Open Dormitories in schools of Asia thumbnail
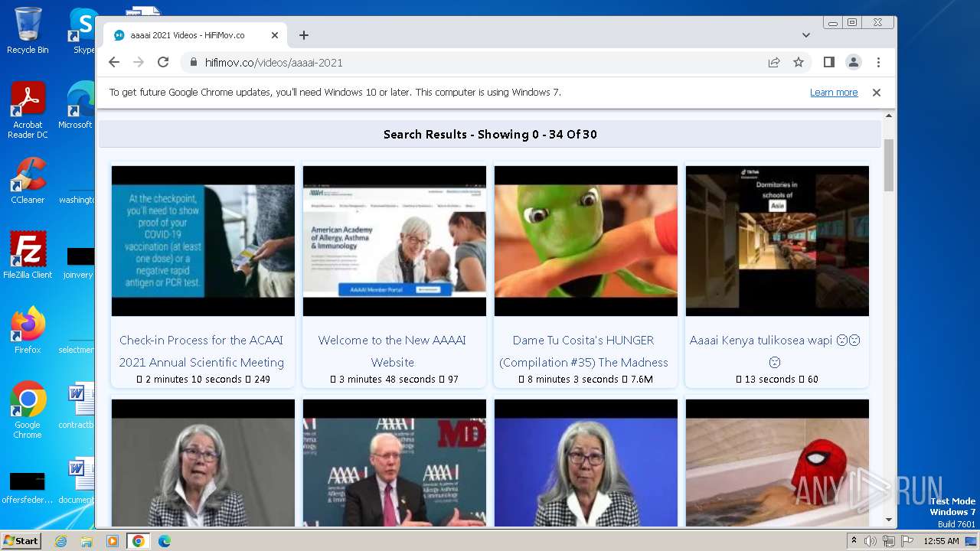The image size is (980, 551). (777, 241)
